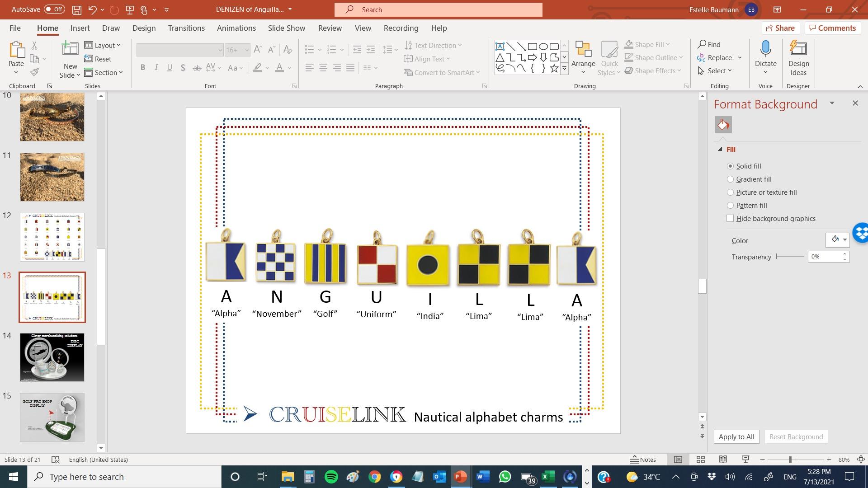Toggle AutoSave switch
Image resolution: width=868 pixels, height=488 pixels.
tap(54, 9)
